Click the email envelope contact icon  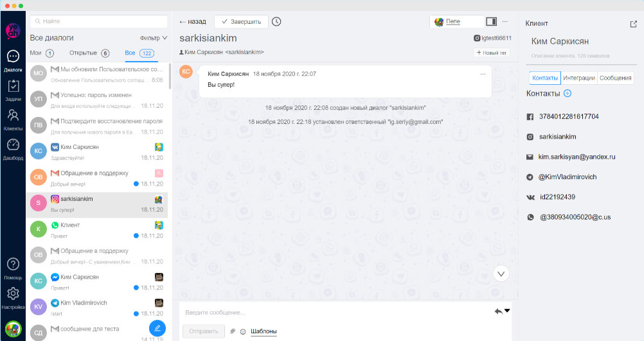pos(530,157)
